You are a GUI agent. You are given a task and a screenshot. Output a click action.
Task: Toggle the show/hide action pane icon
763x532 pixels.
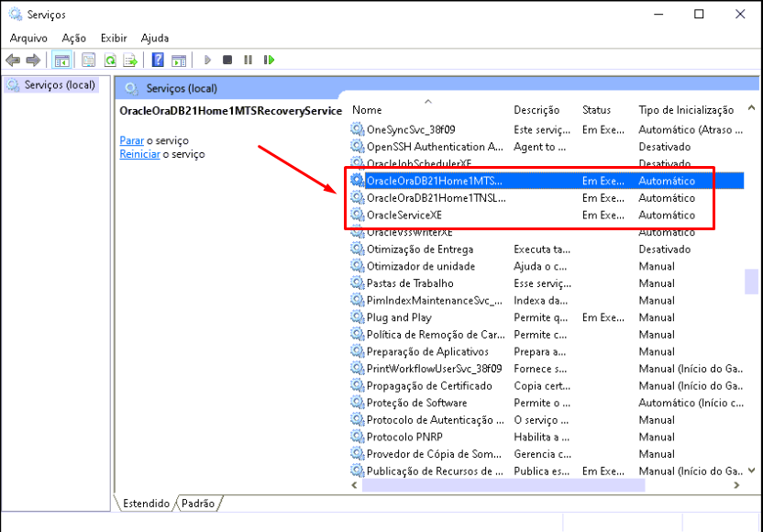(x=179, y=61)
